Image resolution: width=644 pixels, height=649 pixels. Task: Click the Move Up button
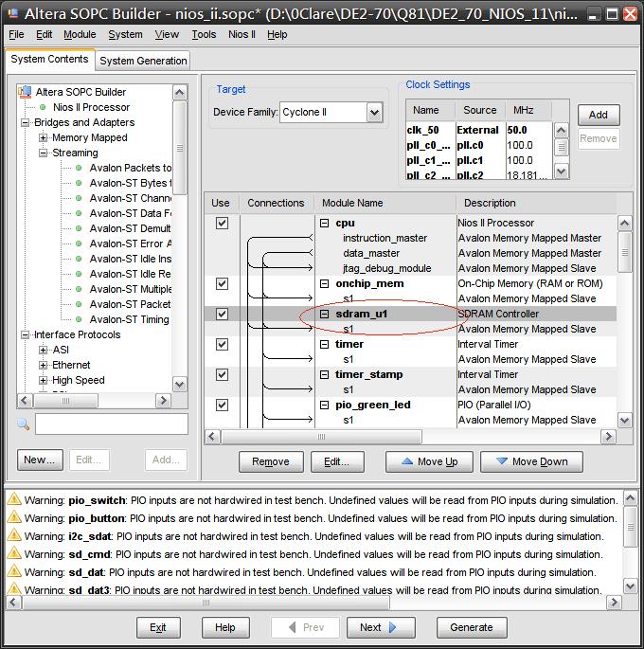pyautogui.click(x=429, y=461)
